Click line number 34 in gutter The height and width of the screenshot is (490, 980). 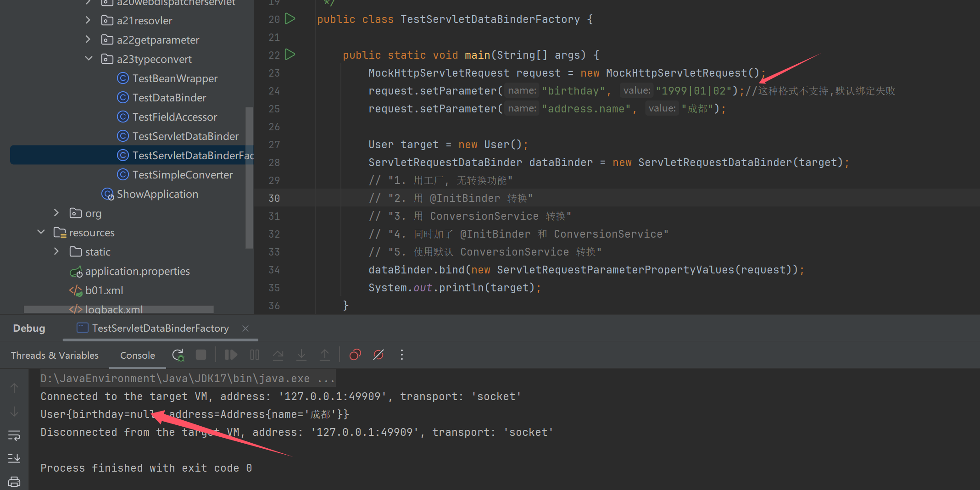click(x=274, y=270)
